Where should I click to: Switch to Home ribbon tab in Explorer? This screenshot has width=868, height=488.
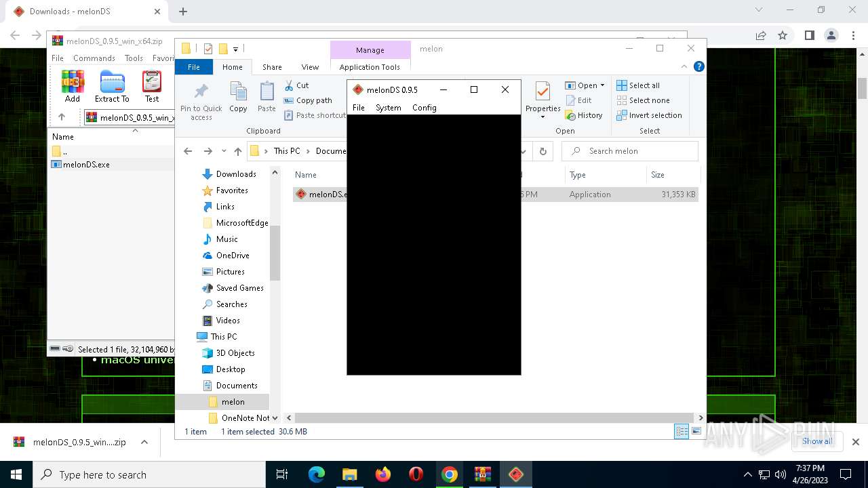click(x=233, y=67)
